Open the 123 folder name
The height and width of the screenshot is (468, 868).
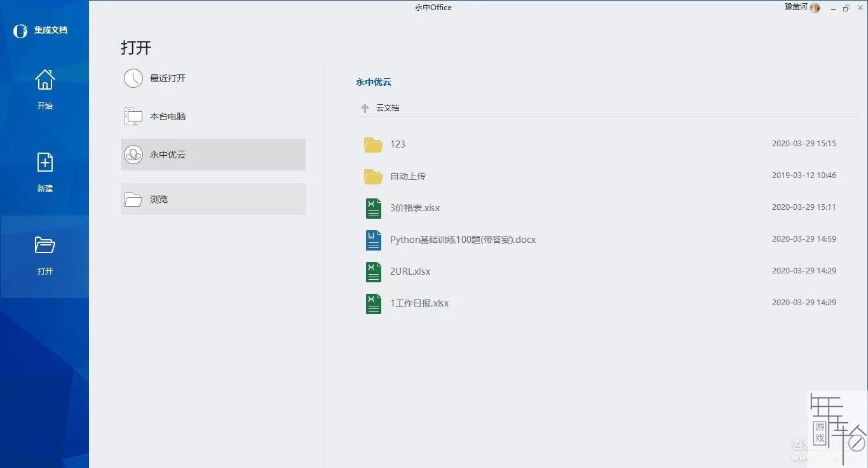tap(398, 144)
